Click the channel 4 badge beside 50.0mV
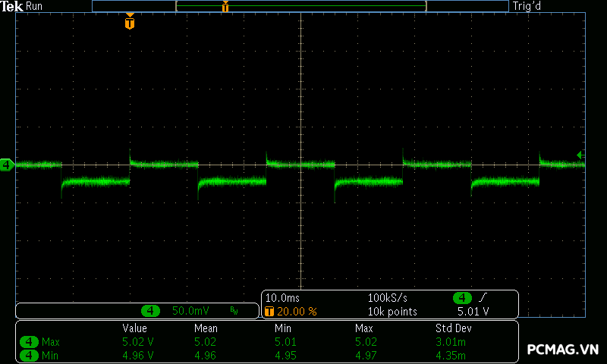The height and width of the screenshot is (364, 607). 151,311
